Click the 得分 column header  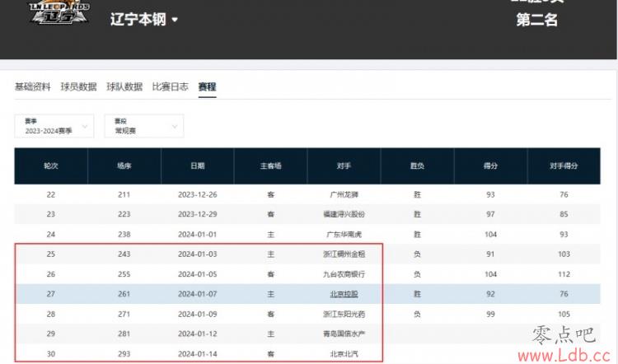pos(490,166)
